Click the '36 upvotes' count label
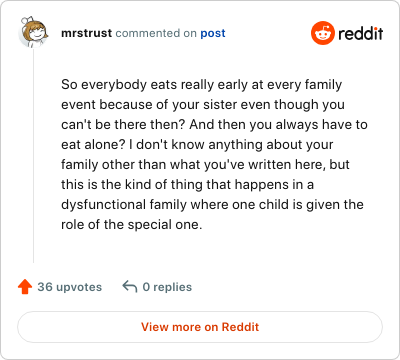This screenshot has width=400, height=360. pos(69,287)
